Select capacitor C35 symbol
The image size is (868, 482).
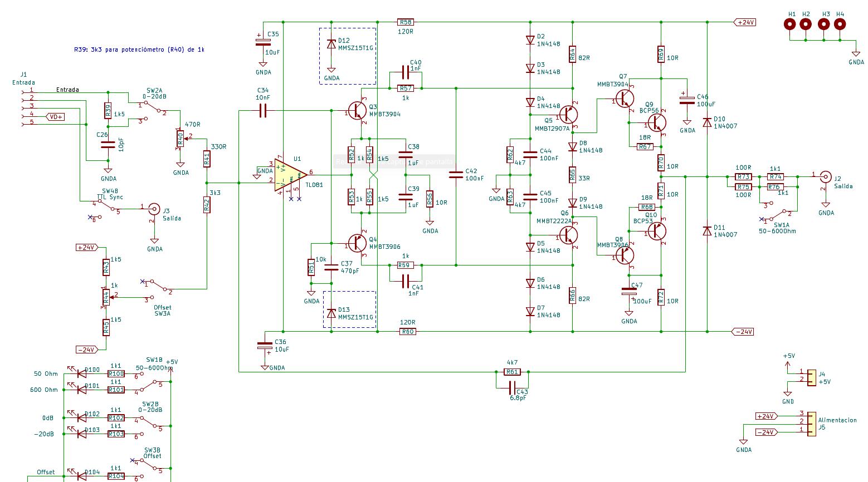tap(264, 42)
